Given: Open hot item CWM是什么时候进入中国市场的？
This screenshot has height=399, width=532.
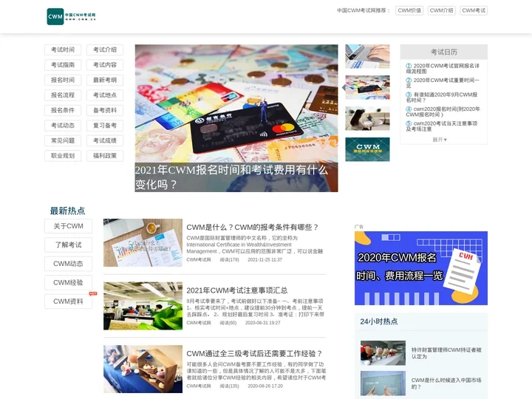Looking at the screenshot, I should 446,383.
